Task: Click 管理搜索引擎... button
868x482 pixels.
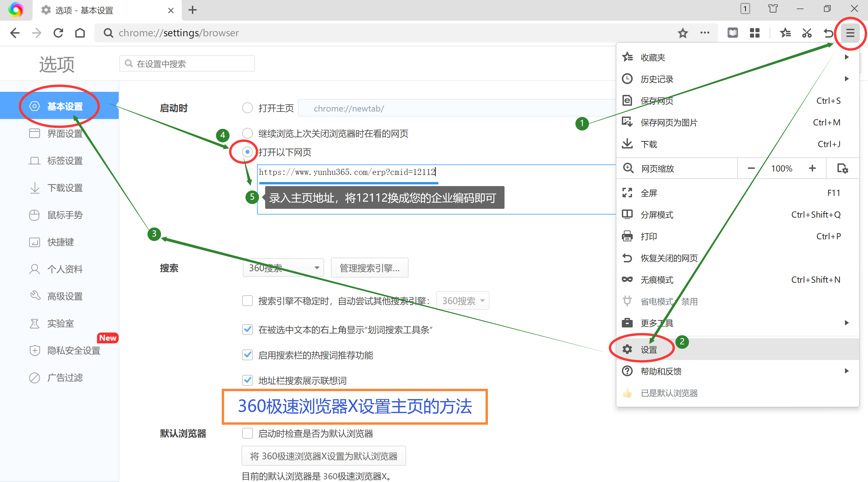Action: (370, 268)
